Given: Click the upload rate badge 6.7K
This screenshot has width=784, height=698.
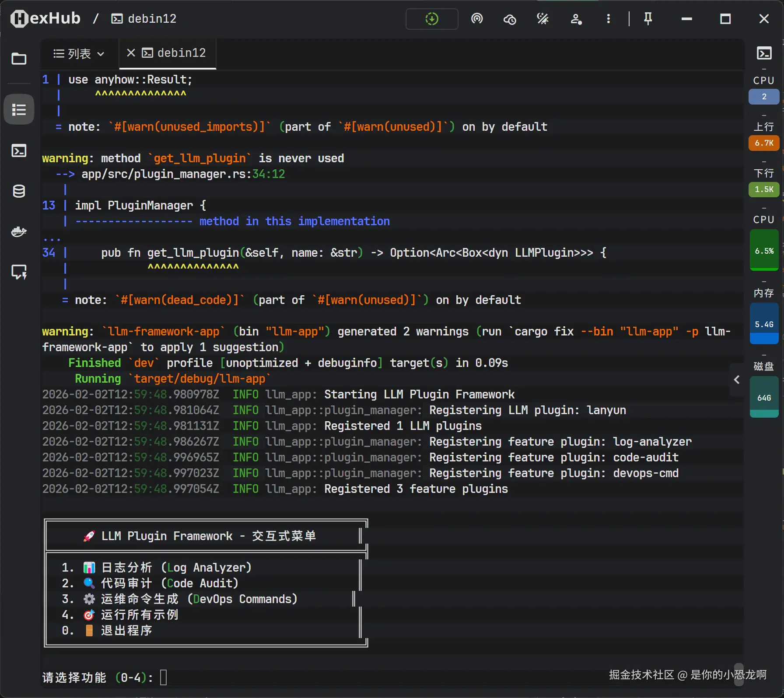Looking at the screenshot, I should tap(764, 143).
